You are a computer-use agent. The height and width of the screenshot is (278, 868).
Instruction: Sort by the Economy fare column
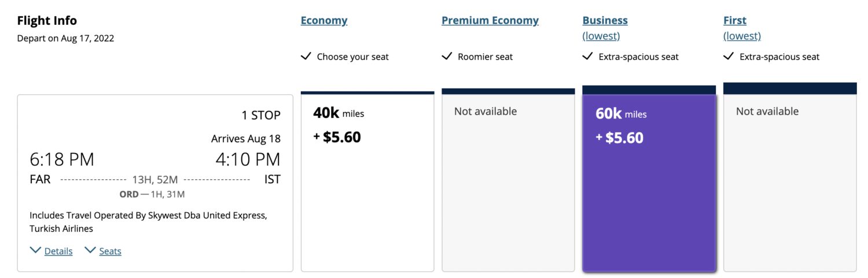(324, 21)
